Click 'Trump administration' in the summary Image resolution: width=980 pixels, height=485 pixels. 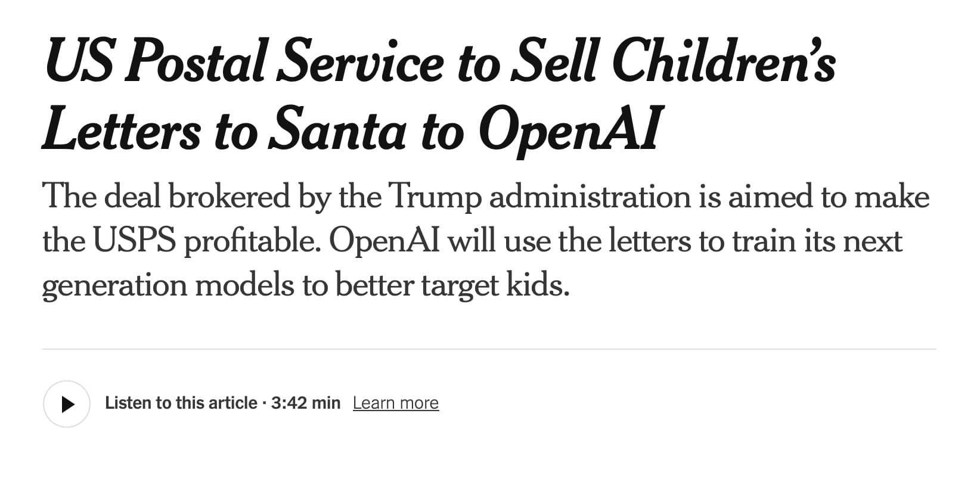539,197
